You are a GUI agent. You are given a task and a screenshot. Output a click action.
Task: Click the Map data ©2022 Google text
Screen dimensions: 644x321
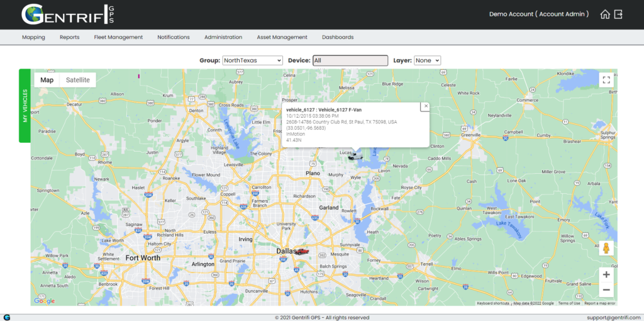point(533,303)
